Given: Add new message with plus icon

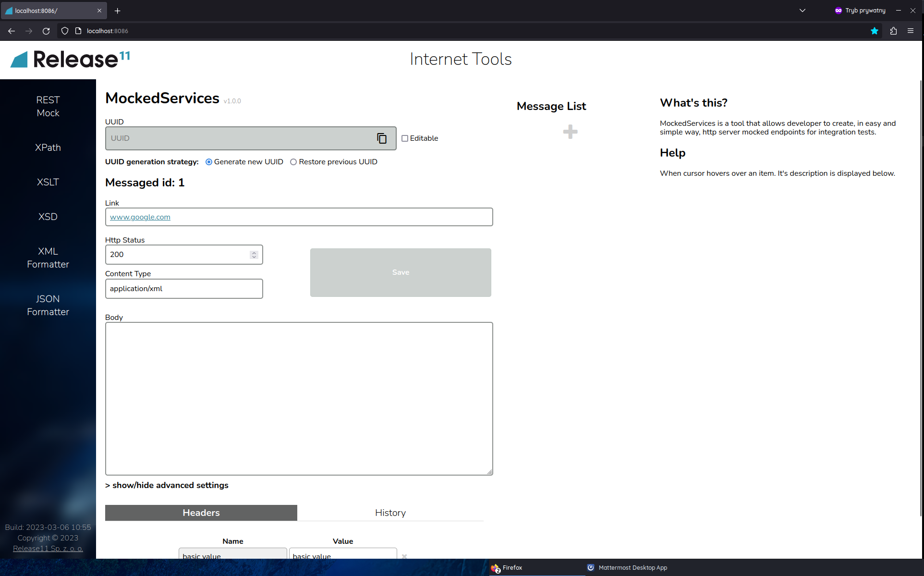Looking at the screenshot, I should pos(570,132).
